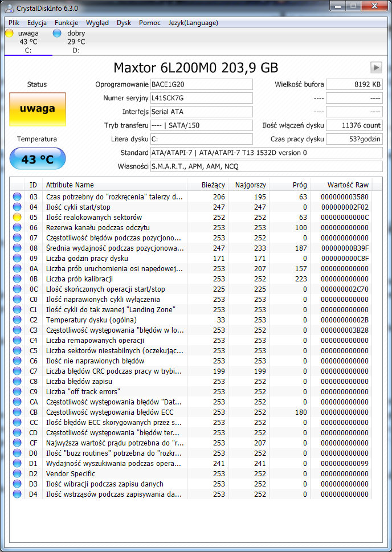Select 'Liczba godzin pracy dysku' attribute name
Image resolution: width=392 pixels, height=552 pixels.
(x=87, y=259)
